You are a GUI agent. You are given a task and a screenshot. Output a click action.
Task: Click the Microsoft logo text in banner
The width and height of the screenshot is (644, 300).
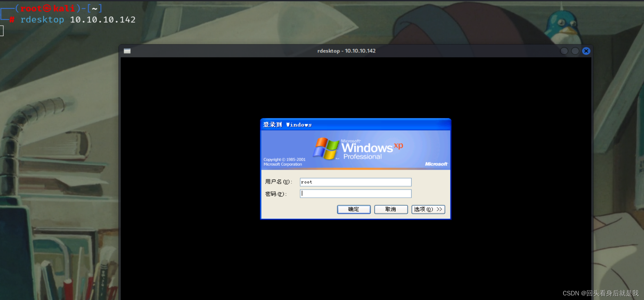(436, 164)
